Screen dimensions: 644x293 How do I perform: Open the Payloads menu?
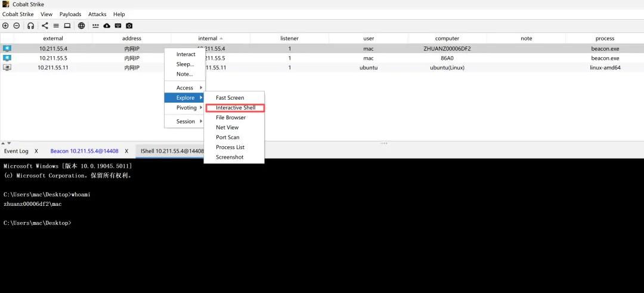point(70,14)
